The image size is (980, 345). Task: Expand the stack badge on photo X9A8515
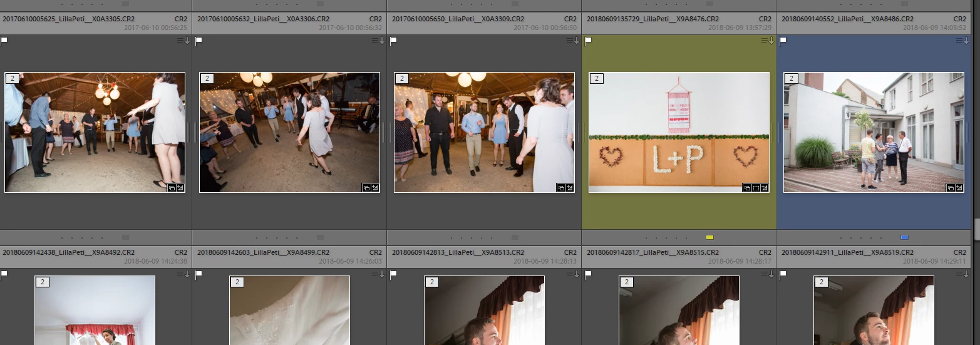pos(627,282)
